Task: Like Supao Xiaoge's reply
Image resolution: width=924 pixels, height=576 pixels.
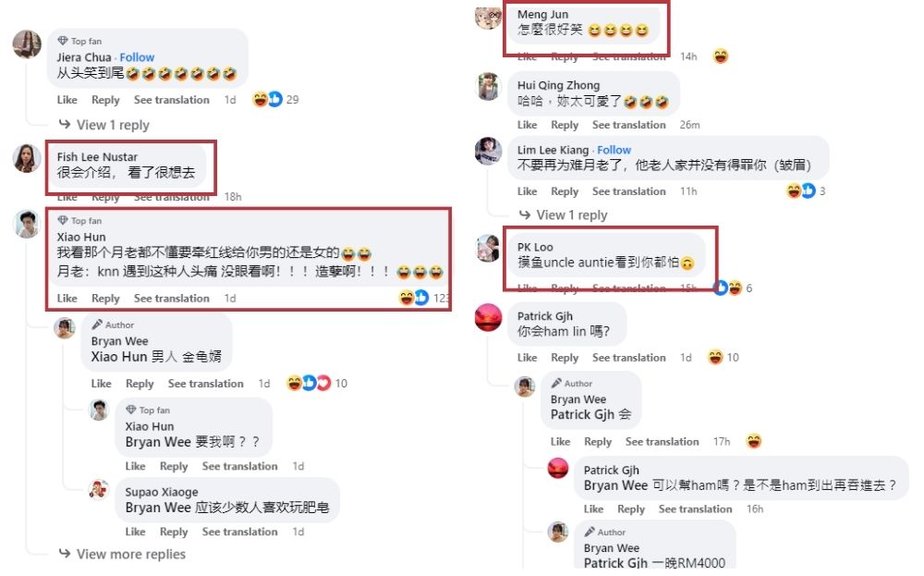Action: pyautogui.click(x=135, y=532)
